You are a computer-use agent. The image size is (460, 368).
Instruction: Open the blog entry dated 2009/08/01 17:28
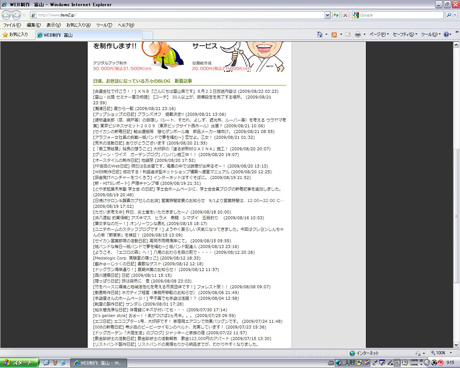(138, 304)
